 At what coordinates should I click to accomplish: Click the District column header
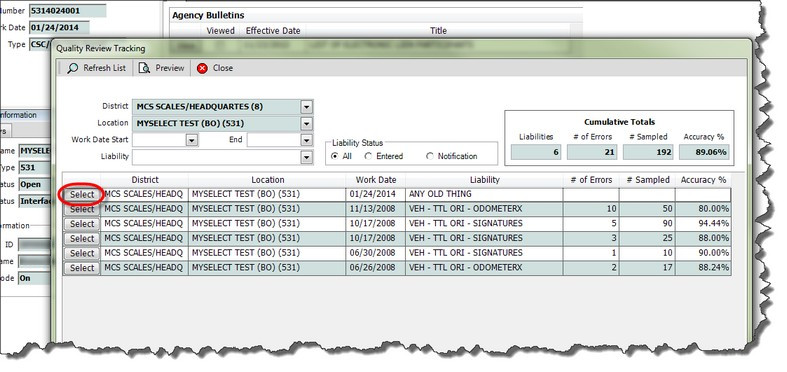(145, 180)
